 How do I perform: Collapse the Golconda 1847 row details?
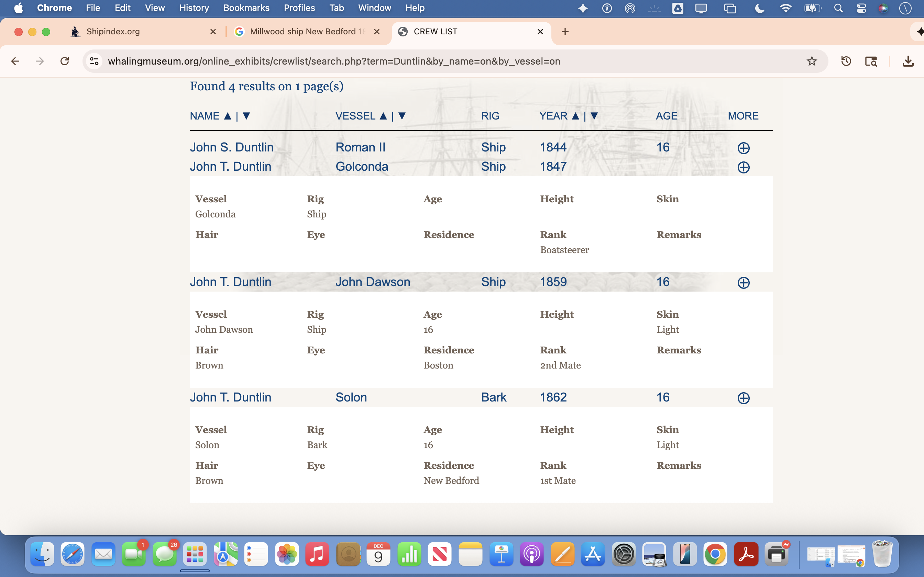743,167
